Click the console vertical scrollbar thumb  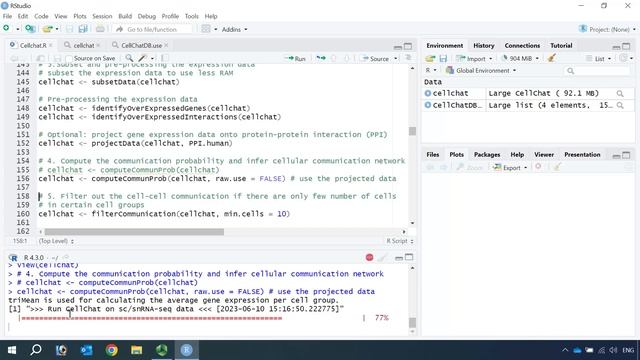click(412, 322)
